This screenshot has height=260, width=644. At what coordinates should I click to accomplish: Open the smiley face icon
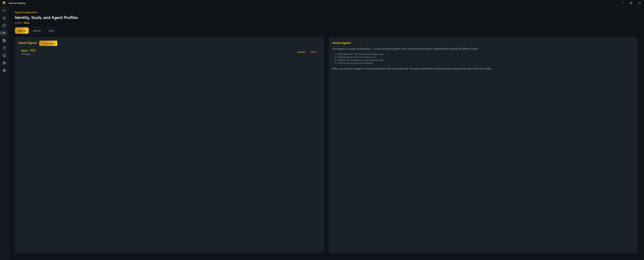point(4,56)
